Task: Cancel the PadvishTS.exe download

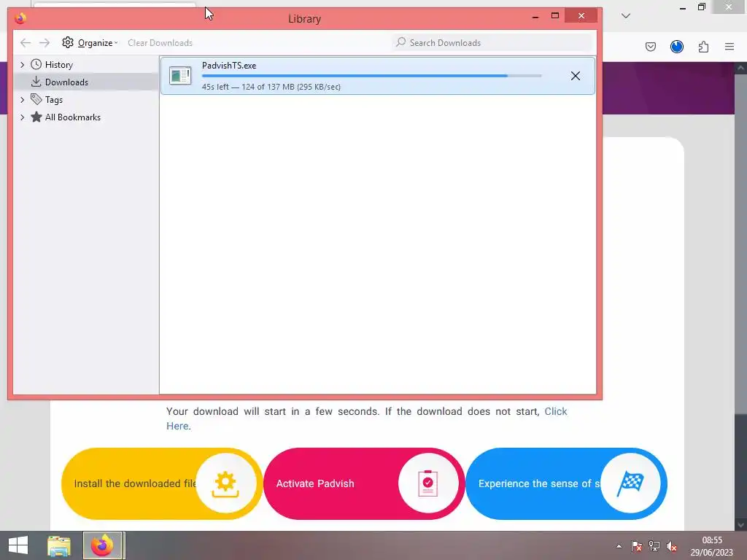Action: click(x=576, y=76)
